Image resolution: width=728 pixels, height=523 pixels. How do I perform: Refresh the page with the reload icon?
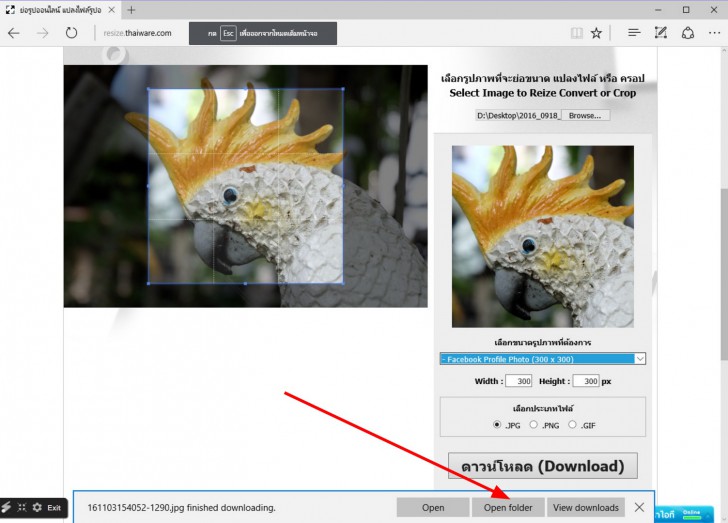[71, 33]
